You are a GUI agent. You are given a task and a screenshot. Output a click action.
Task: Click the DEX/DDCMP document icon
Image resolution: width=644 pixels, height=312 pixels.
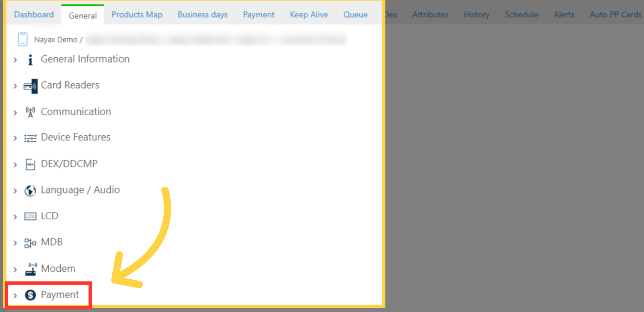[30, 164]
